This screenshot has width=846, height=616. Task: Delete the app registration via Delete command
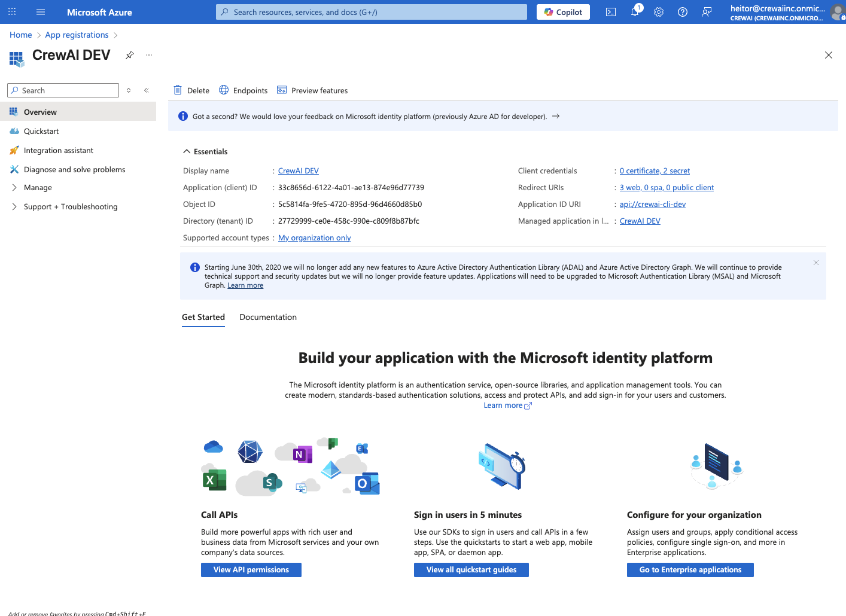tap(191, 90)
